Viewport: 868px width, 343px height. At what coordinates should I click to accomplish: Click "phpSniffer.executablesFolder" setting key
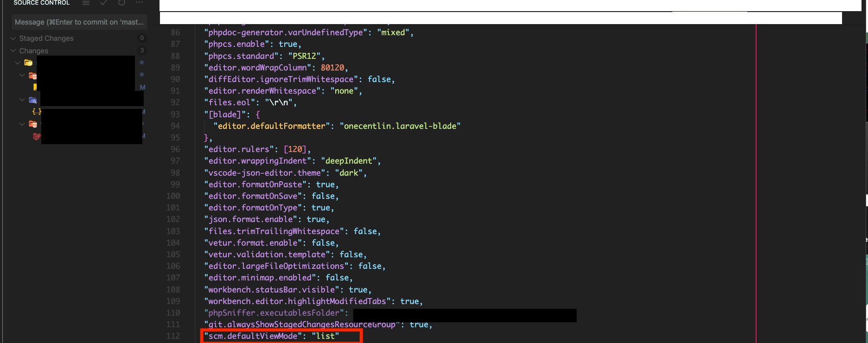click(274, 313)
